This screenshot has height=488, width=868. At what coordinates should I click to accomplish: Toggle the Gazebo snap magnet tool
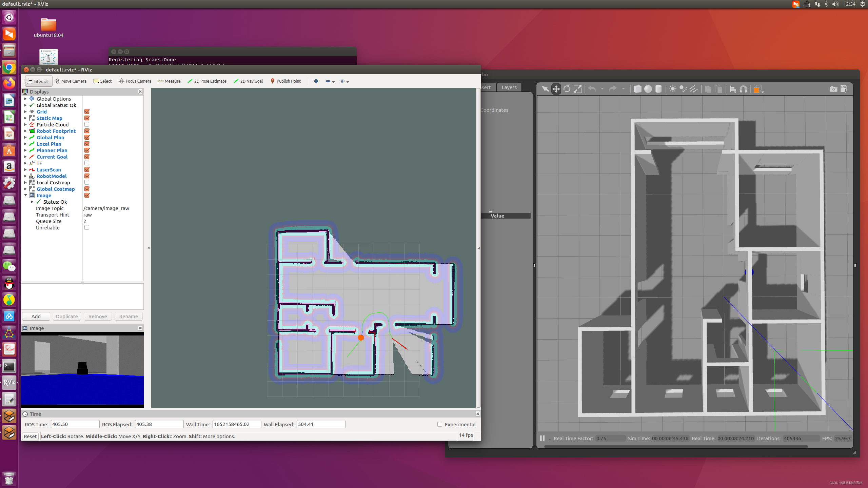743,89
